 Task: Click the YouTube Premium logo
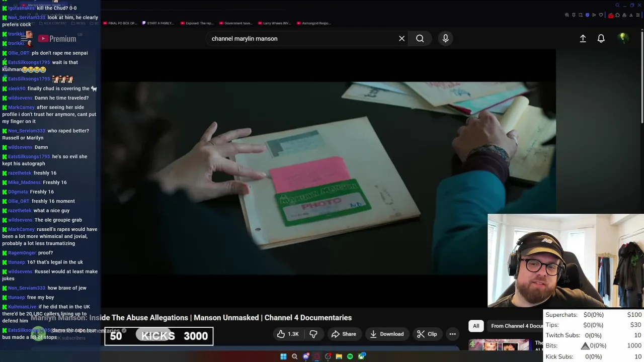57,39
